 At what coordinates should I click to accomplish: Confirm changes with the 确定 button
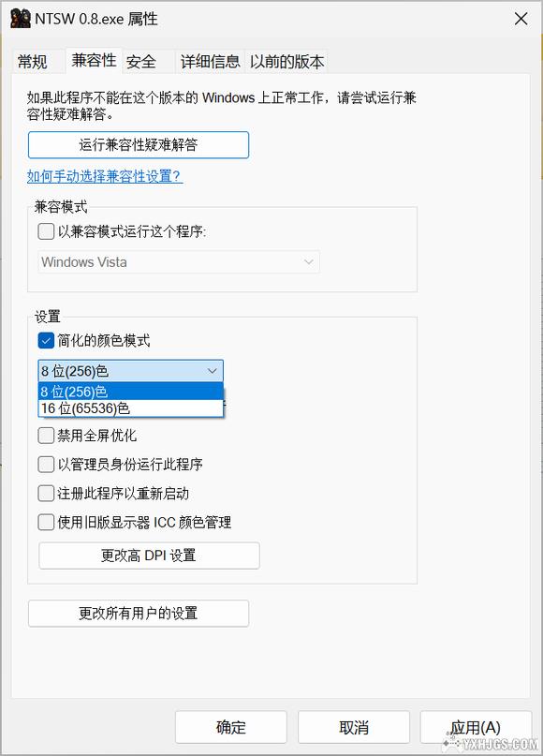(230, 727)
